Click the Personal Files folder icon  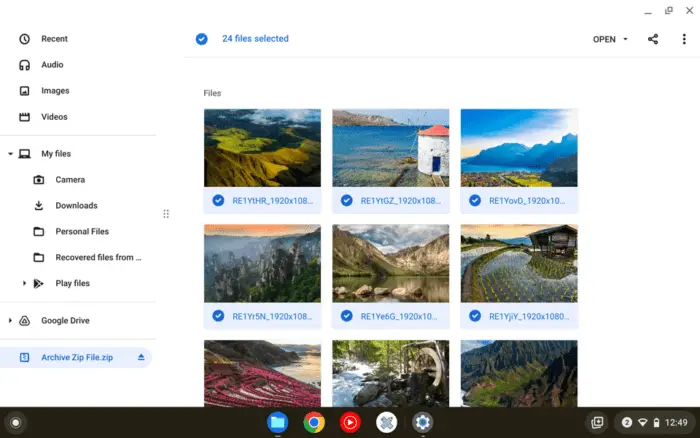39,232
